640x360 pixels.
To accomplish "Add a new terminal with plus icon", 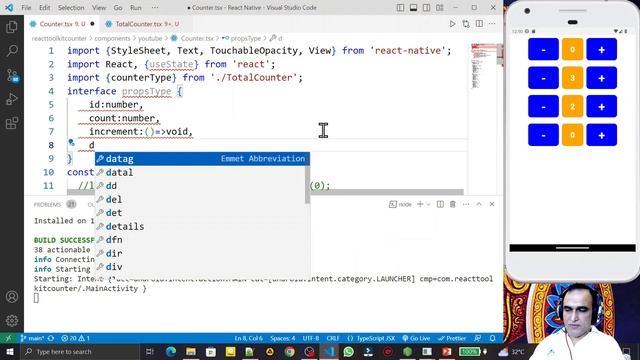I will [x=420, y=204].
